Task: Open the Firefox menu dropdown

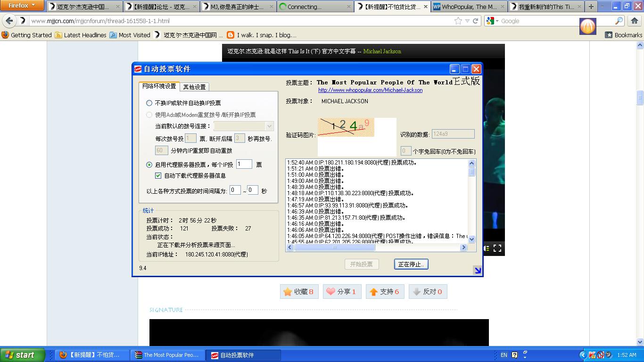Action: [x=22, y=6]
